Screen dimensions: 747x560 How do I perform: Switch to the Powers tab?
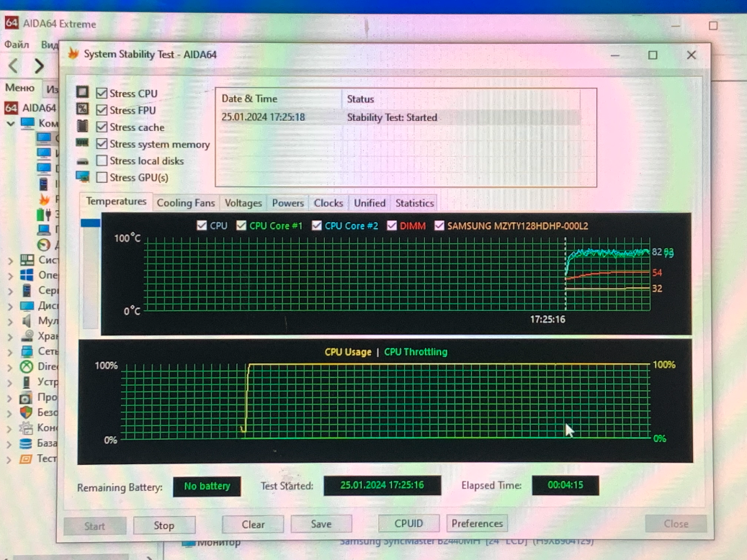(287, 203)
